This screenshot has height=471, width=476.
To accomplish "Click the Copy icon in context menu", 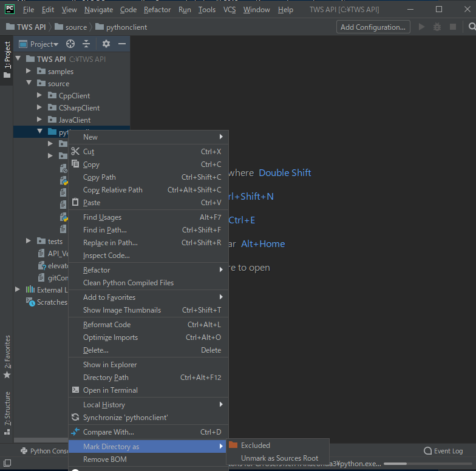I will tap(75, 164).
